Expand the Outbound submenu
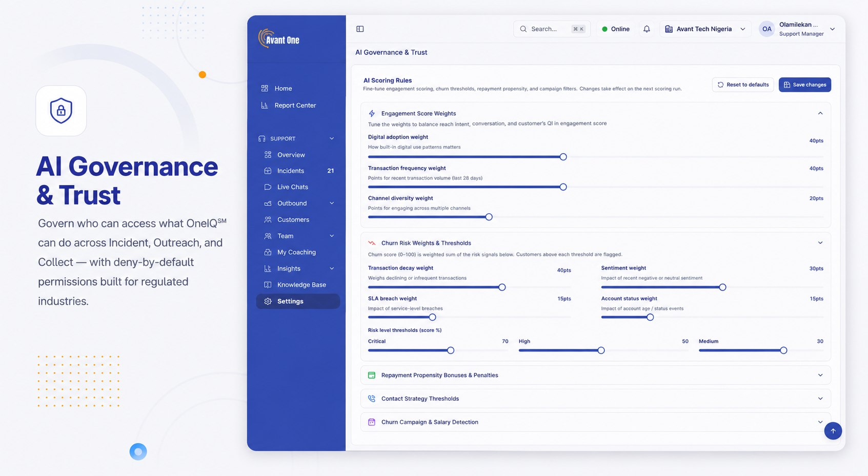 pyautogui.click(x=332, y=203)
